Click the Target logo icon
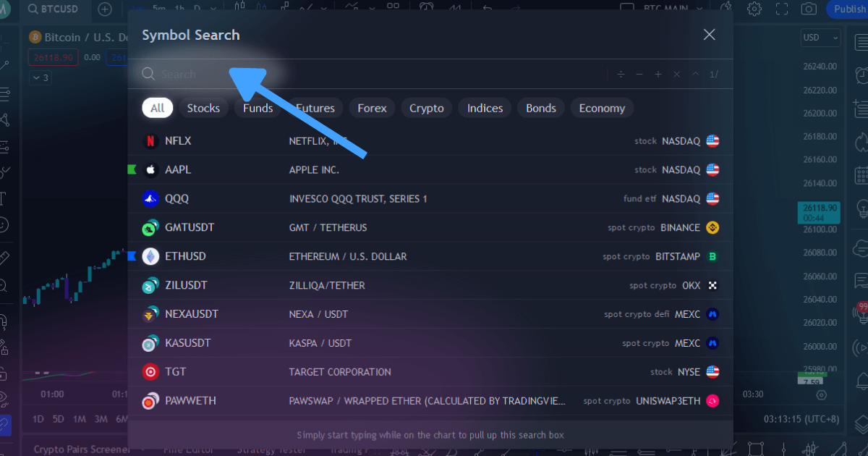Screen dimensions: 868x456 point(150,372)
